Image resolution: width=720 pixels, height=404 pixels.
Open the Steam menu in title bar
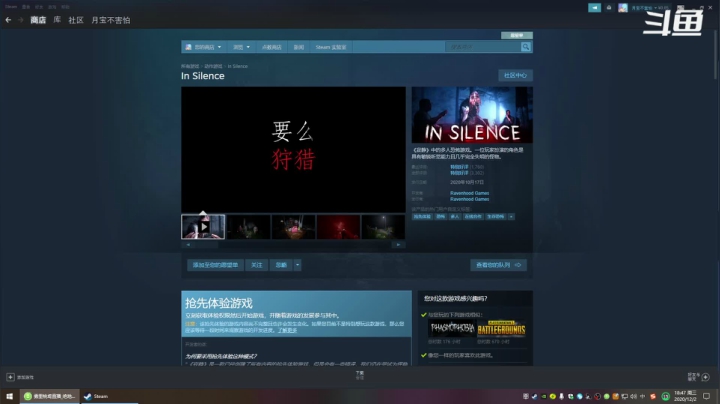coord(11,7)
